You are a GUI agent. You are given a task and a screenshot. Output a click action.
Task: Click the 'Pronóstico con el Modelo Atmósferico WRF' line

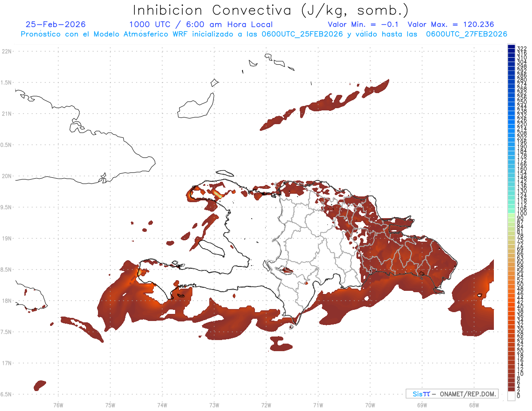coord(264,34)
